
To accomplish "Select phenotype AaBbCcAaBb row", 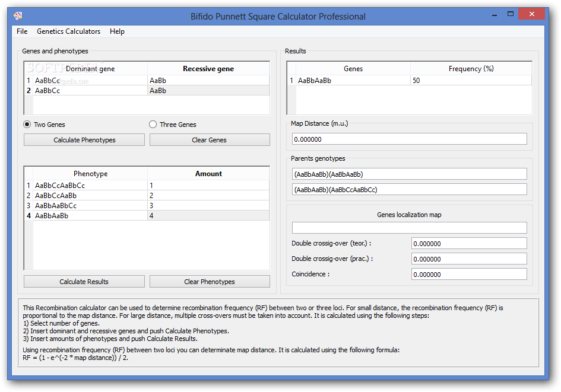I will click(90, 196).
